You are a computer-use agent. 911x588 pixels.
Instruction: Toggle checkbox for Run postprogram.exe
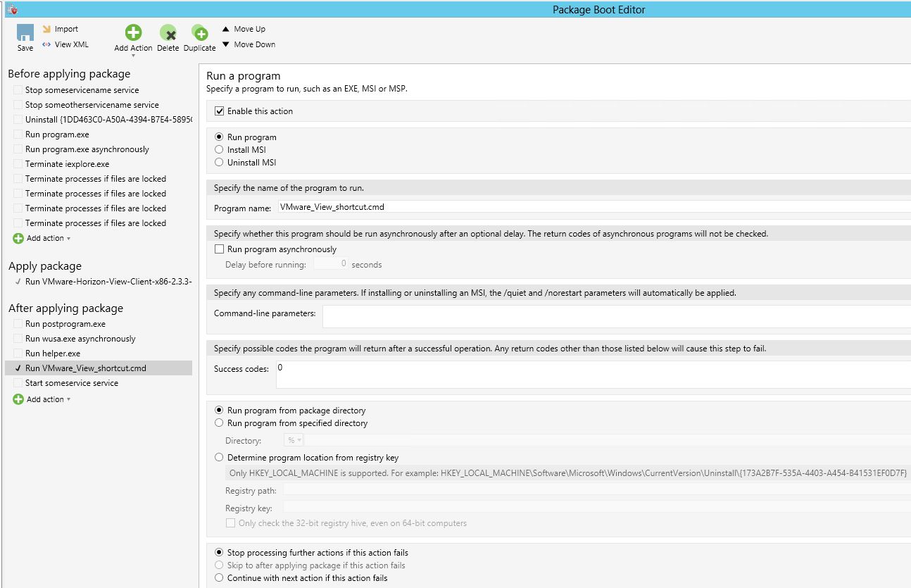point(18,324)
